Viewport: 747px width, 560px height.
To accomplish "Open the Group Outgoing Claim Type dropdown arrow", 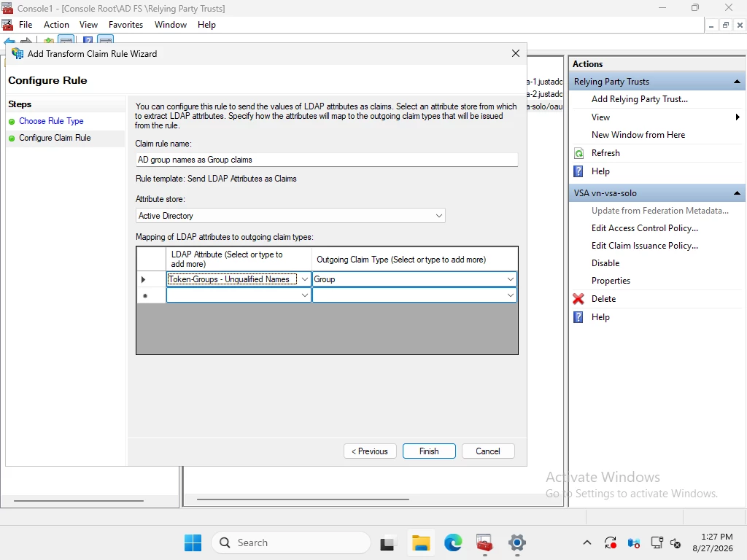I will [510, 279].
